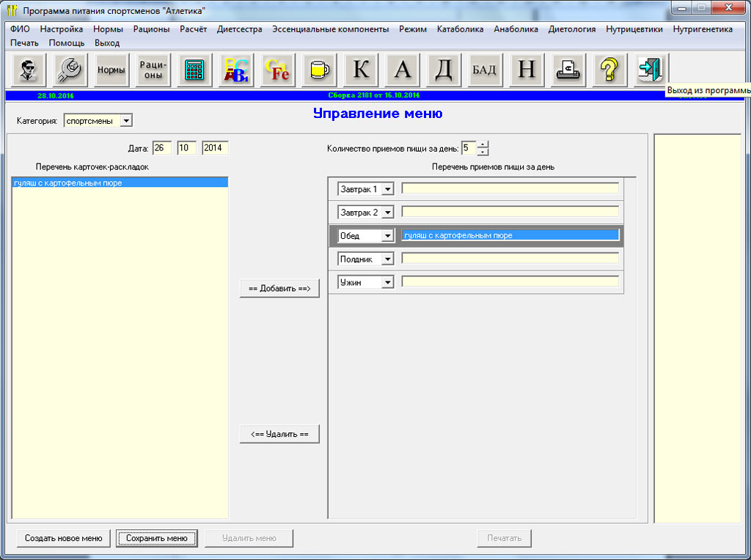Open the Рационы menu
The image size is (751, 560).
click(151, 29)
